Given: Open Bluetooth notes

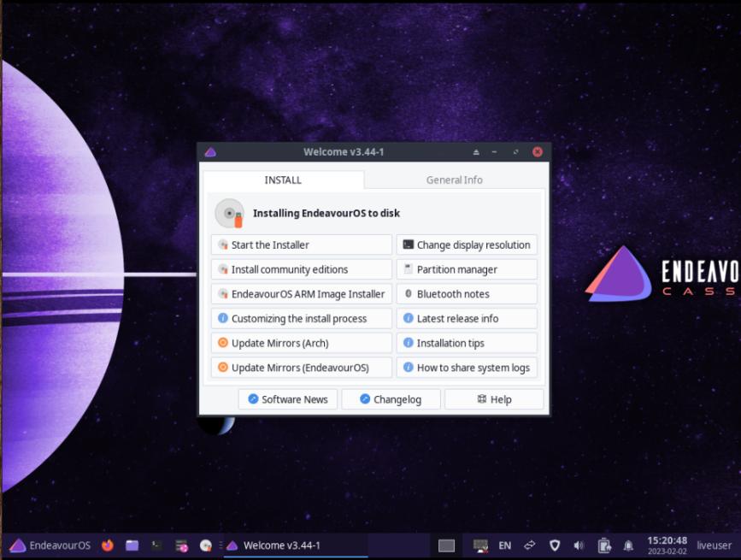Looking at the screenshot, I should click(467, 294).
